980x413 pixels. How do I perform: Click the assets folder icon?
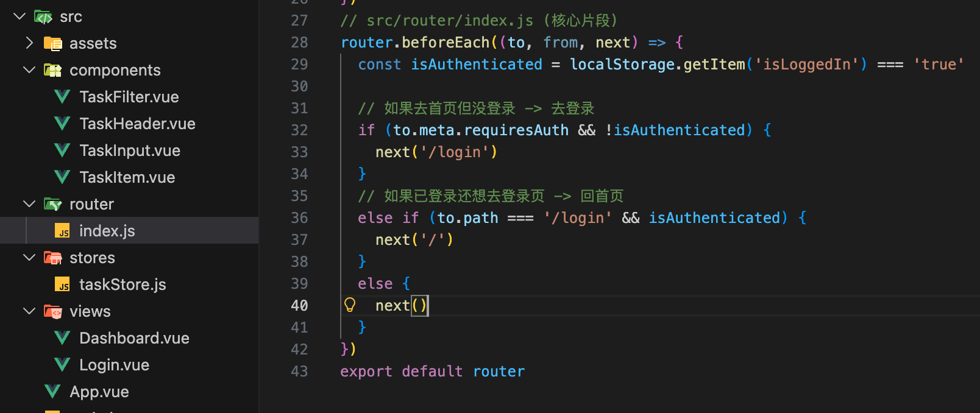[53, 43]
